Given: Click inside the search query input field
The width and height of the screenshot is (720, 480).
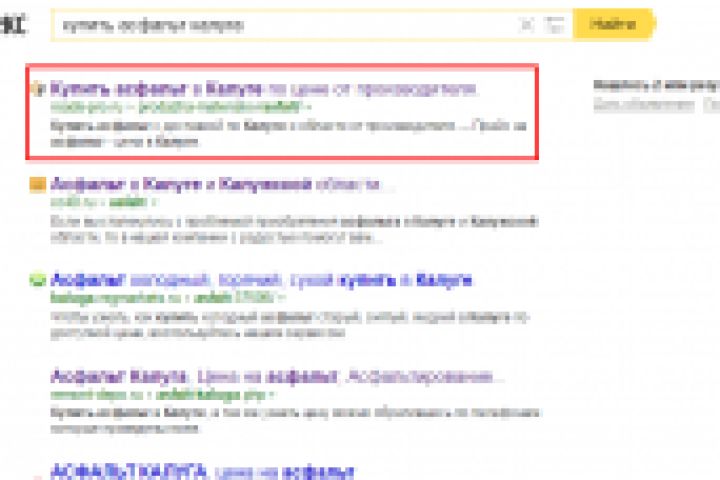Looking at the screenshot, I should (x=285, y=25).
